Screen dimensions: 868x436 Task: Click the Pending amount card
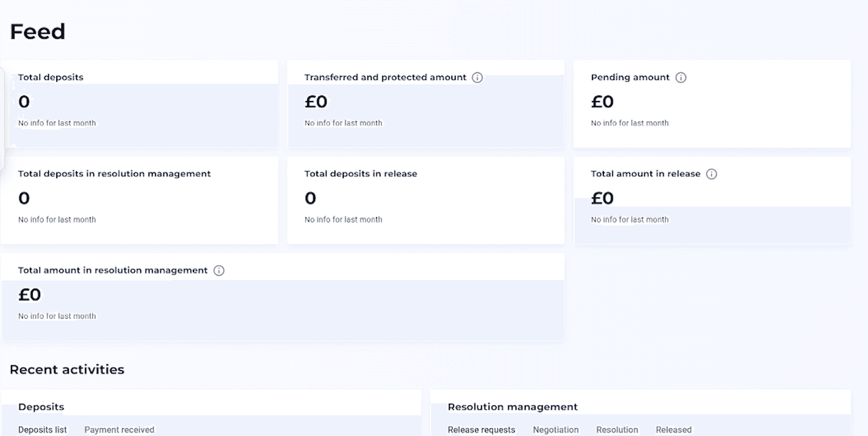pos(712,104)
